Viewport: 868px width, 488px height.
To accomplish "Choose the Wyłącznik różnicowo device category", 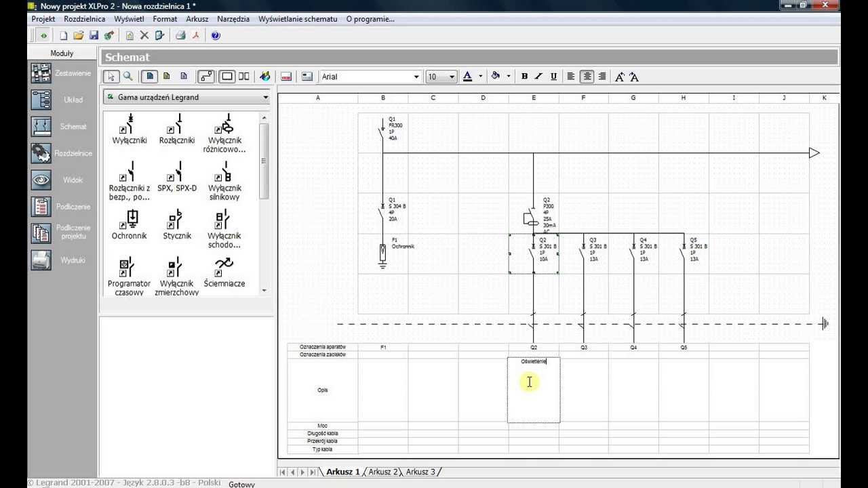I will click(x=224, y=134).
